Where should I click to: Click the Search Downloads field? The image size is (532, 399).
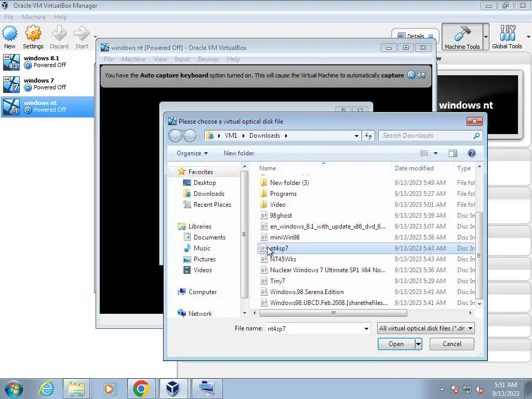pos(426,136)
